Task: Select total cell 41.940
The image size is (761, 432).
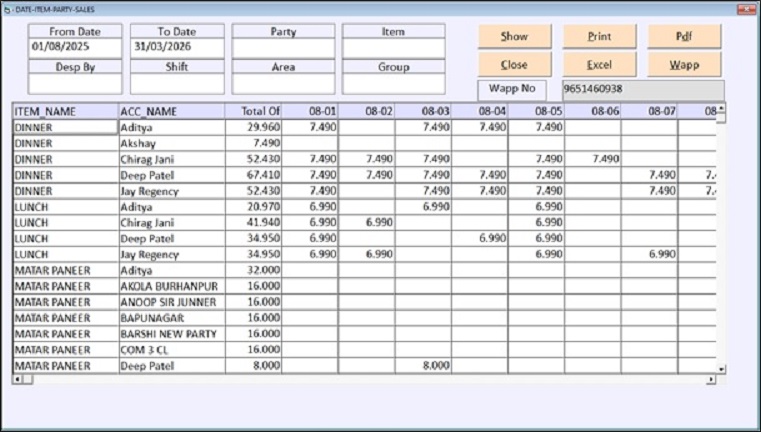Action: click(x=253, y=223)
